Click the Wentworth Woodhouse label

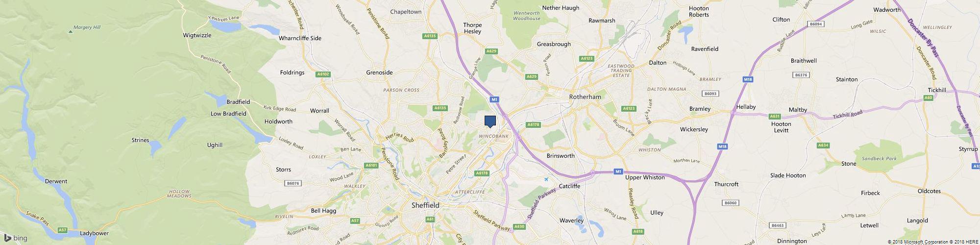pyautogui.click(x=527, y=16)
